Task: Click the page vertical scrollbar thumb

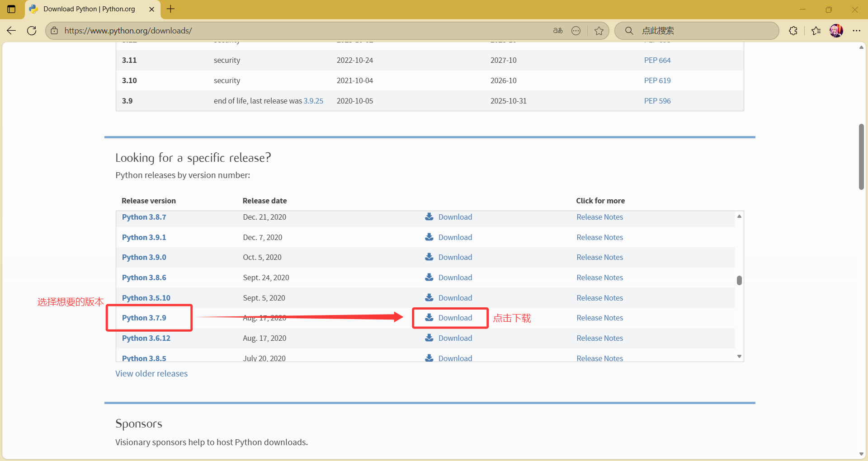Action: [861, 157]
